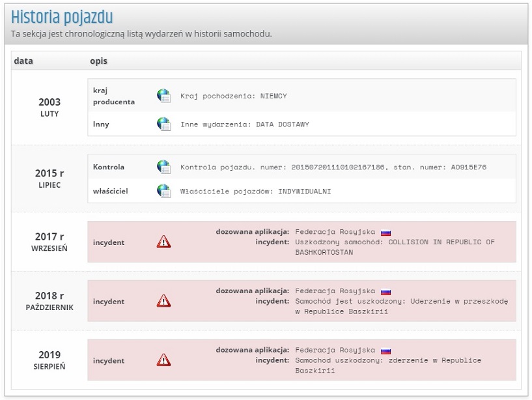The image size is (532, 400).
Task: Click warning triangle for 2017 incident
Action: pyautogui.click(x=163, y=242)
